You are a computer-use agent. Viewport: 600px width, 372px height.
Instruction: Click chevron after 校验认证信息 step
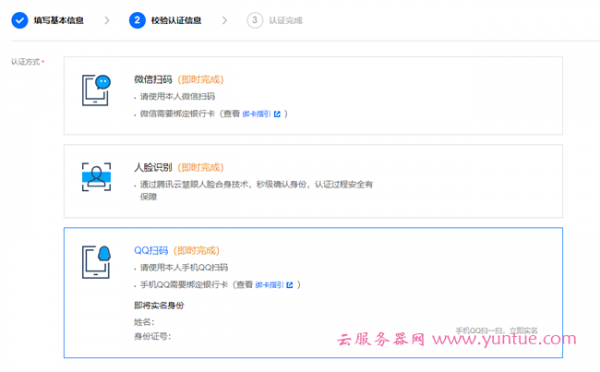225,20
